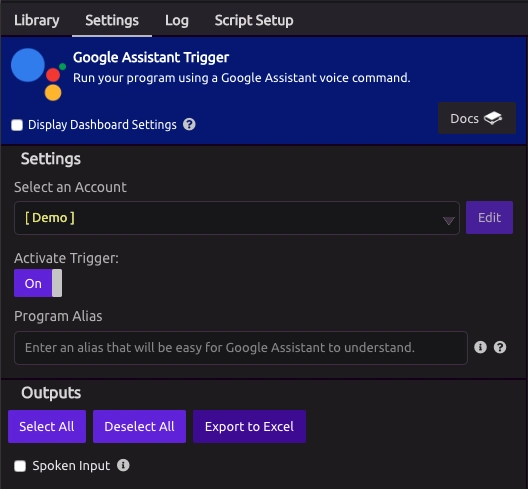Check the Spoken Input output checkbox

pos(20,466)
